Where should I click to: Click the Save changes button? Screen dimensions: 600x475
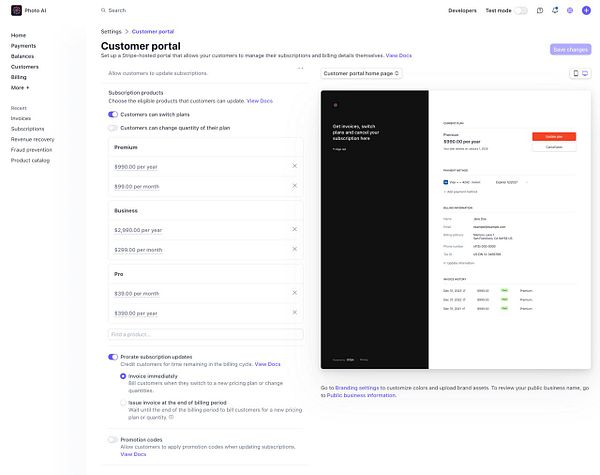pyautogui.click(x=571, y=49)
